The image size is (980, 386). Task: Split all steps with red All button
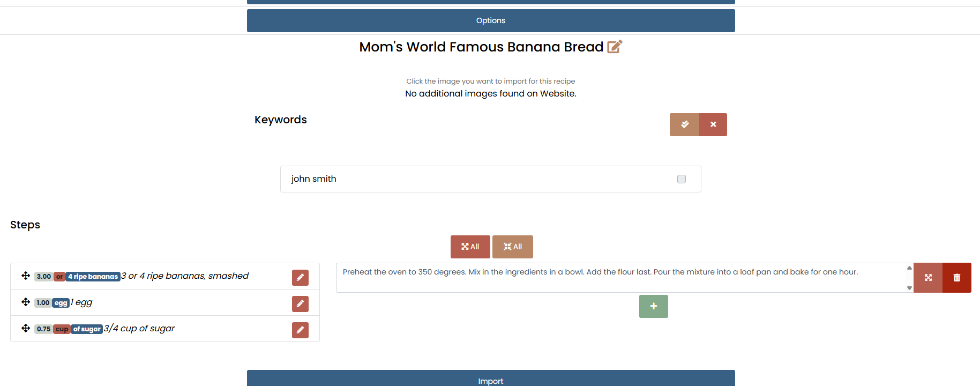[470, 247]
